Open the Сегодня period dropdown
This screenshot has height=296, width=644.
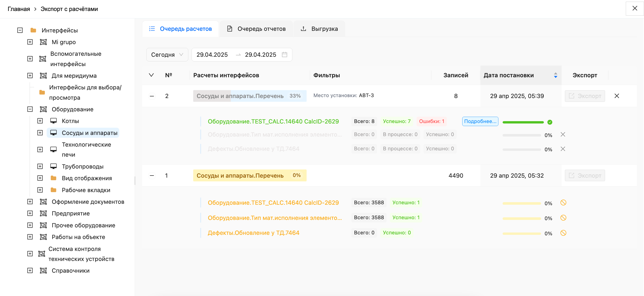[x=167, y=55]
